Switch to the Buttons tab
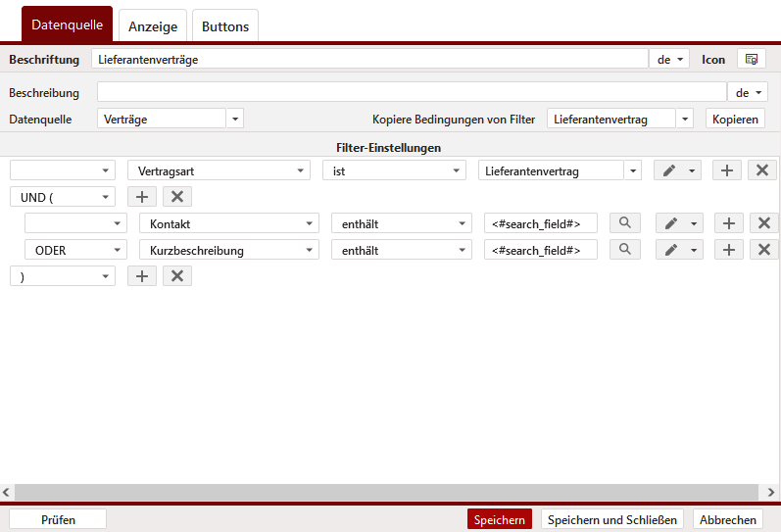Viewport: 781px width, 532px height. pos(225,25)
